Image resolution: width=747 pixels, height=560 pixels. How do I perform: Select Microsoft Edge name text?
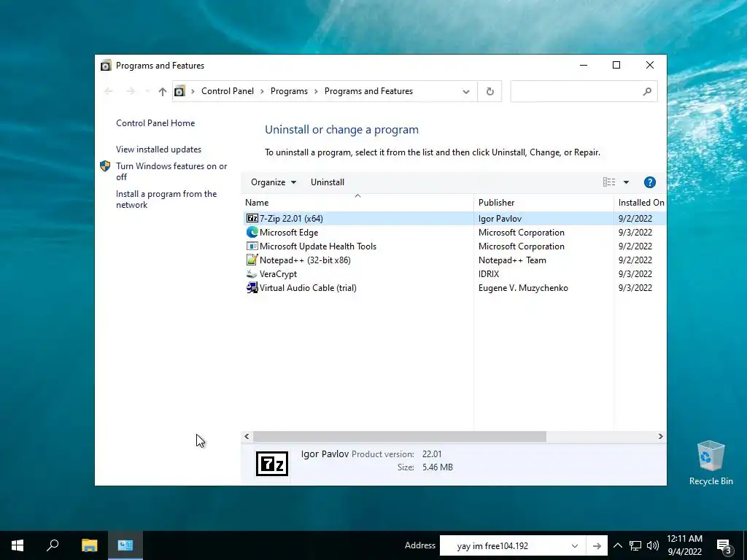289,233
